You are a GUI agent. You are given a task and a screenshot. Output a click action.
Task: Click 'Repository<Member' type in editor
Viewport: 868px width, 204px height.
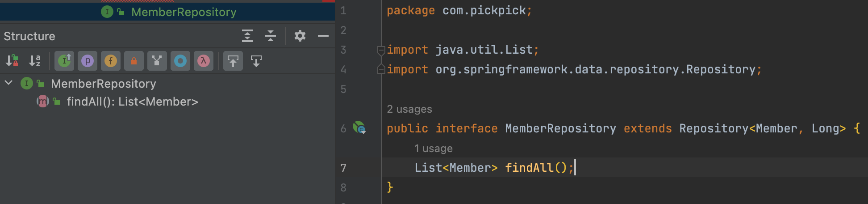(x=739, y=128)
